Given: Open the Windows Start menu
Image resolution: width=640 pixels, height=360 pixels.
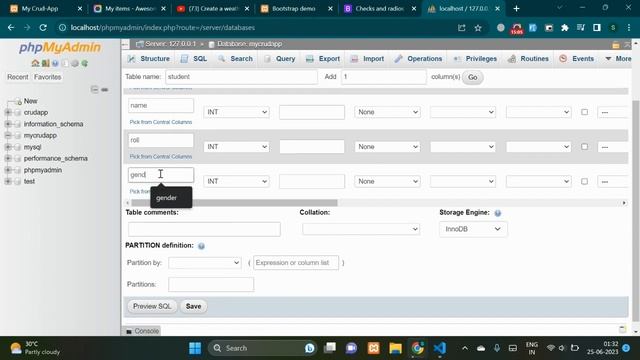Looking at the screenshot, I should pyautogui.click(x=195, y=348).
